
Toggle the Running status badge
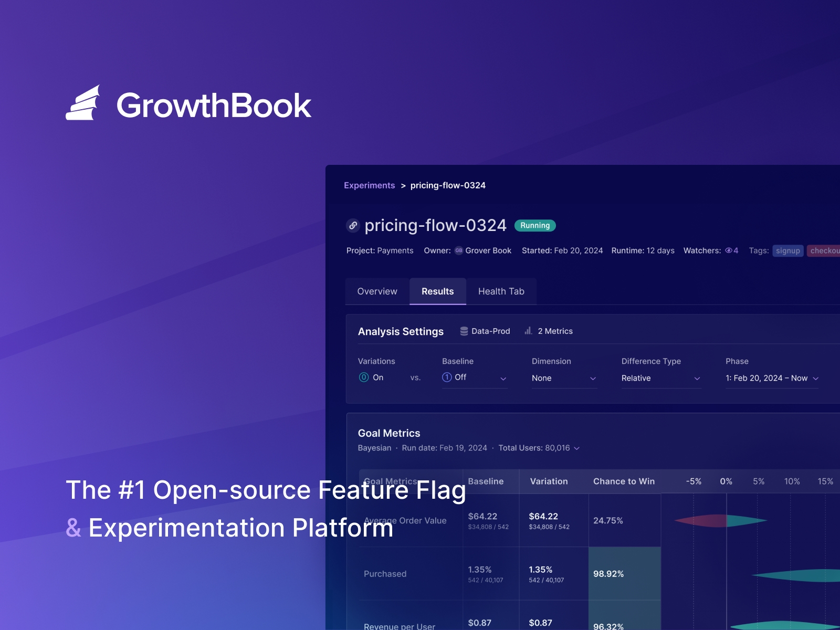click(x=534, y=225)
